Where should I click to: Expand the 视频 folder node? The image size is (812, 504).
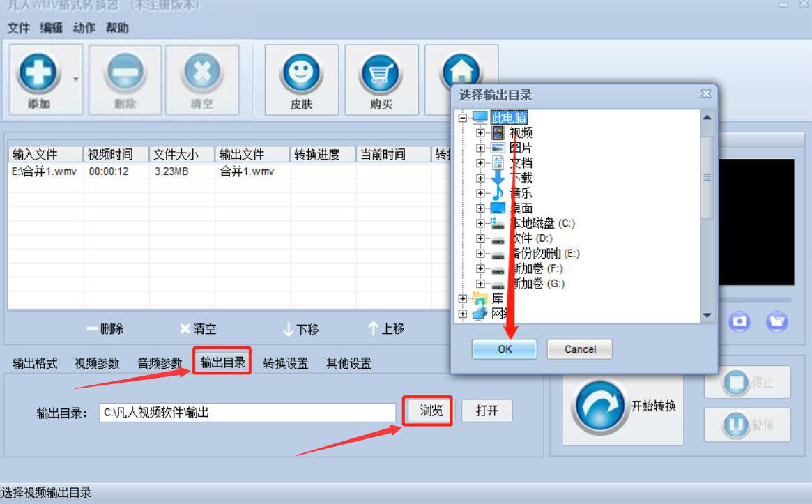click(x=480, y=133)
